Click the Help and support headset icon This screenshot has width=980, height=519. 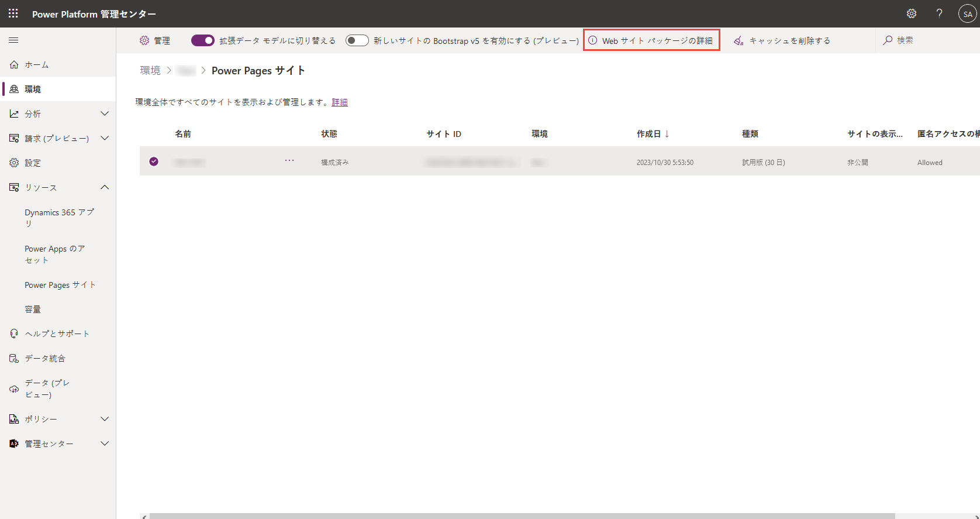point(14,334)
